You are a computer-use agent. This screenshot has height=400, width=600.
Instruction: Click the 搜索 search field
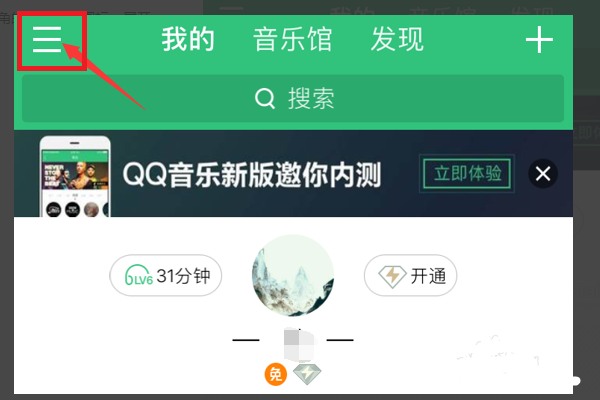tap(293, 98)
